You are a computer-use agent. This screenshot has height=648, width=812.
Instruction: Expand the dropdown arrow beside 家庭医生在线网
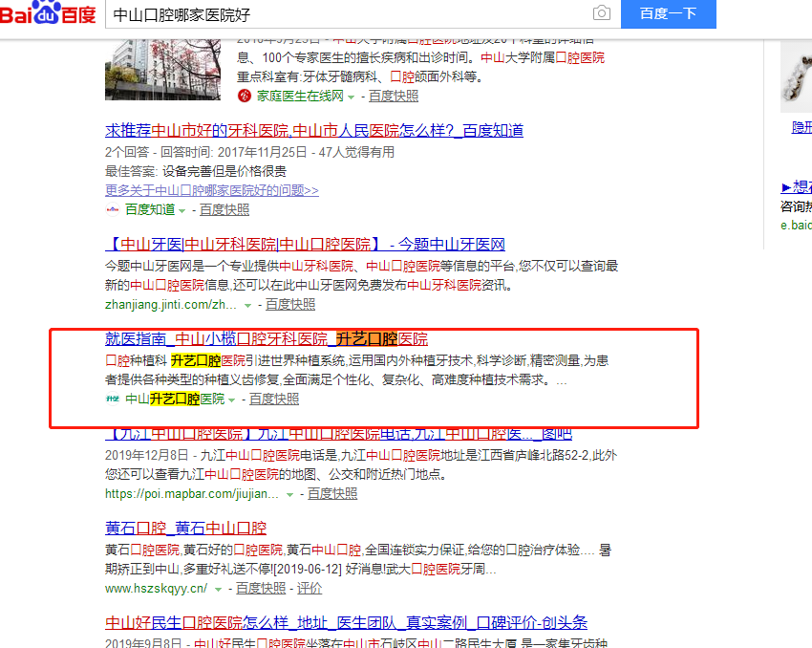coord(352,97)
